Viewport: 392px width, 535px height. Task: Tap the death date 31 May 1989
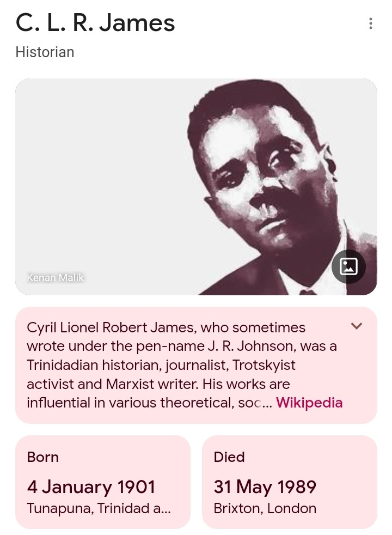[265, 487]
